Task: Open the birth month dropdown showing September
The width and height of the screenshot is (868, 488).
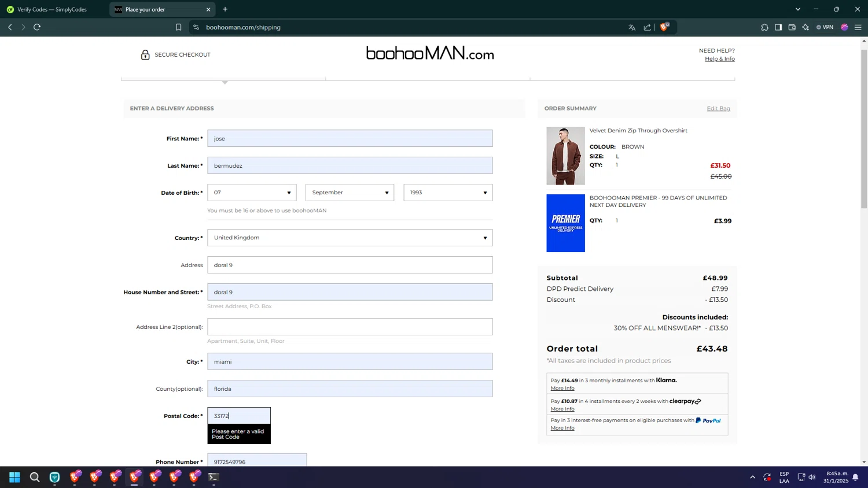Action: point(350,193)
